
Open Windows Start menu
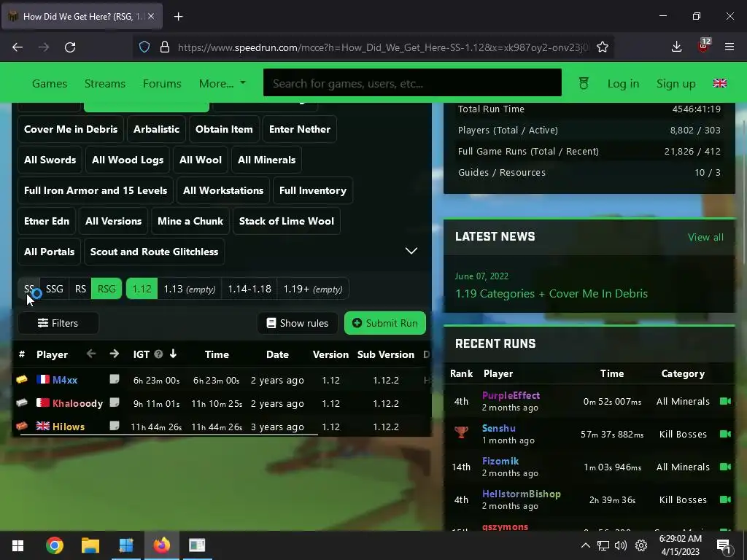coord(18,545)
